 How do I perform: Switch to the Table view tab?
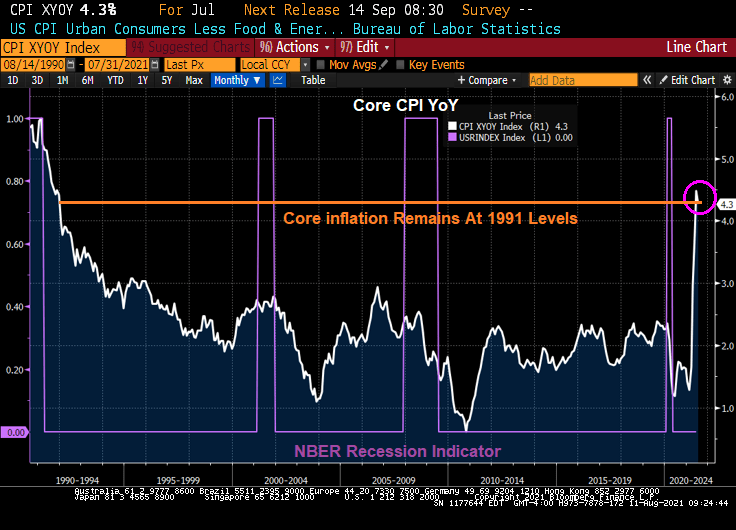pyautogui.click(x=313, y=80)
